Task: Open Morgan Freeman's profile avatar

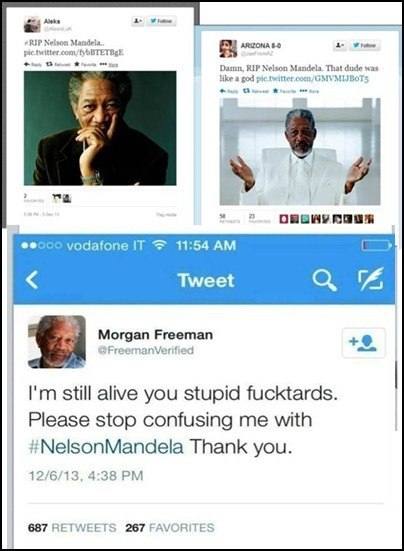Action: pos(57,342)
